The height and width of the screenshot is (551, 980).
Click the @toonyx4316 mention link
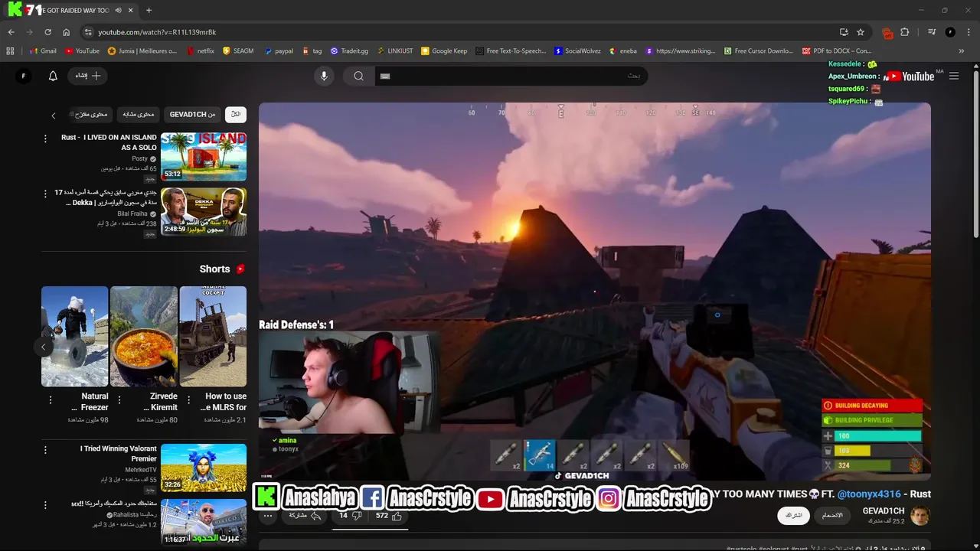(869, 494)
